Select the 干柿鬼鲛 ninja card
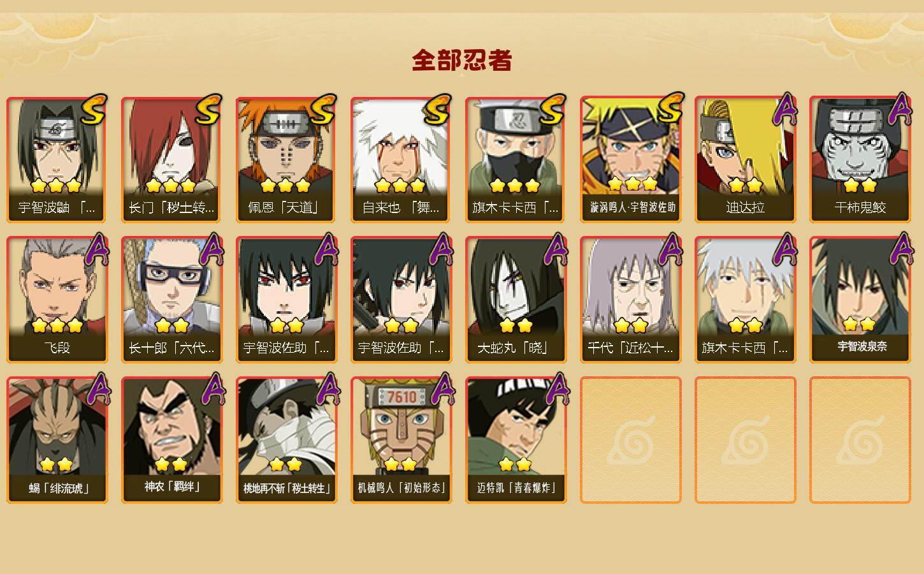 pos(860,159)
